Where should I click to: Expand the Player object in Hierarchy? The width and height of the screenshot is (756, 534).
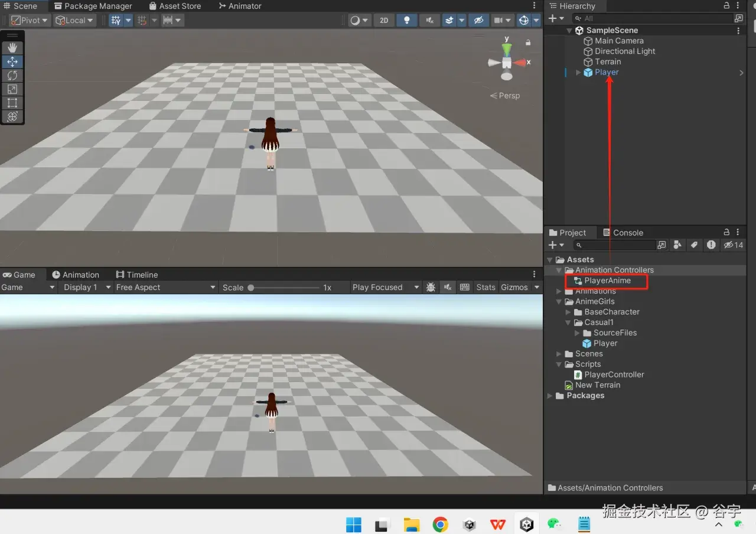pos(578,72)
